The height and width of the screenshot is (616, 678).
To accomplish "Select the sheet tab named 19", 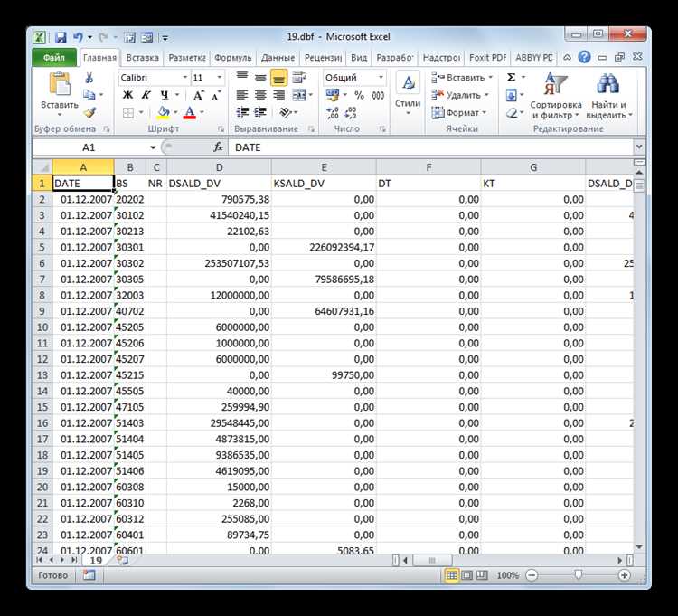I will click(x=96, y=561).
